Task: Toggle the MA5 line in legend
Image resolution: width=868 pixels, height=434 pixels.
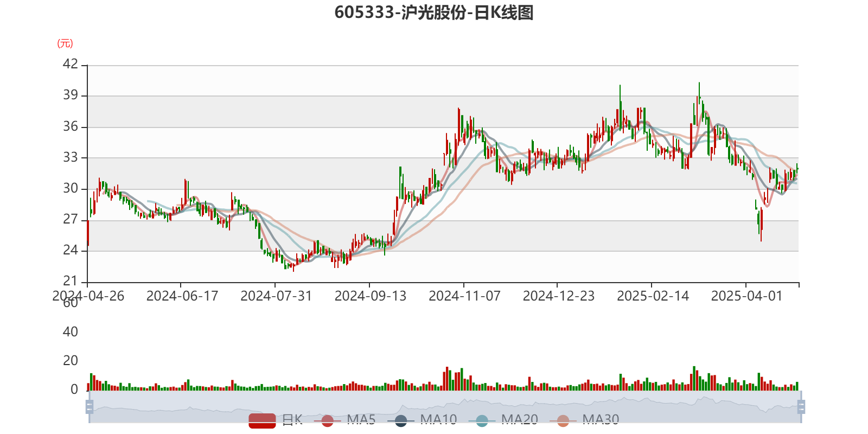Action: point(344,420)
